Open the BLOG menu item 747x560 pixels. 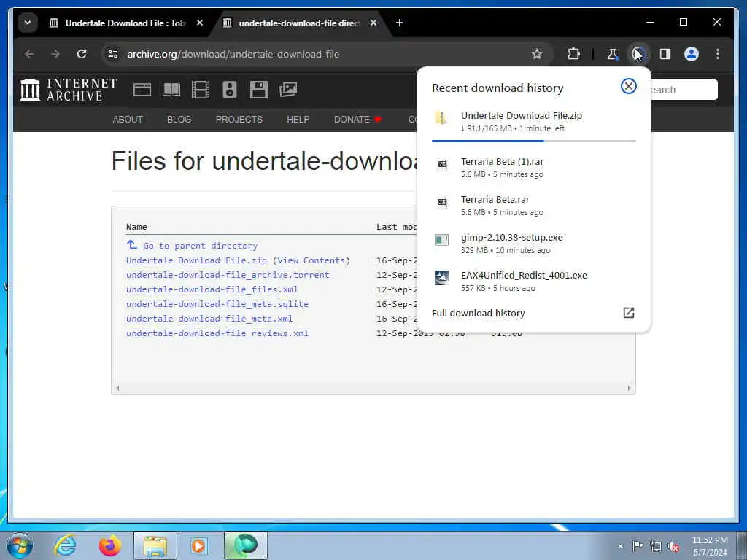click(x=179, y=120)
